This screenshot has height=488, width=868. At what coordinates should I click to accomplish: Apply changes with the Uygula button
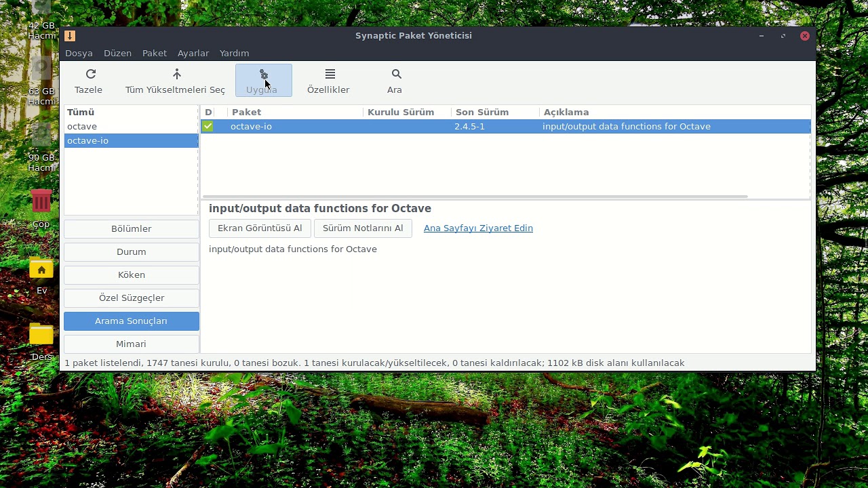(264, 81)
